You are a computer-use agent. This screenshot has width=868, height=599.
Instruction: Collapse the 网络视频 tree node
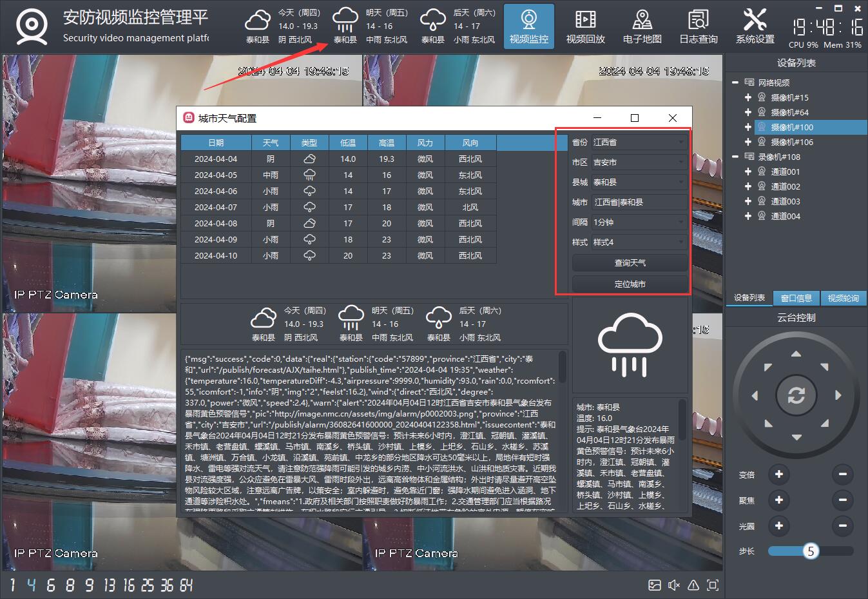[x=735, y=83]
